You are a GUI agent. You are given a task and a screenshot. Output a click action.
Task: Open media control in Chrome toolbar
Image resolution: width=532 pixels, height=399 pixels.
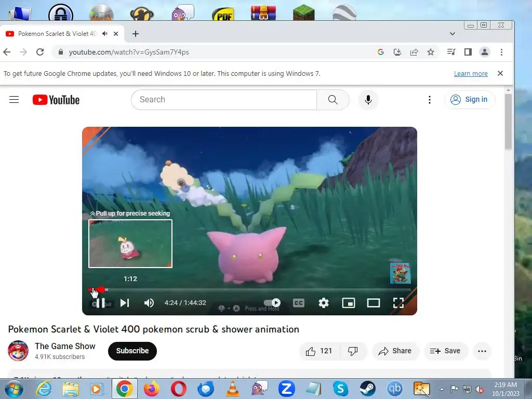click(x=451, y=52)
